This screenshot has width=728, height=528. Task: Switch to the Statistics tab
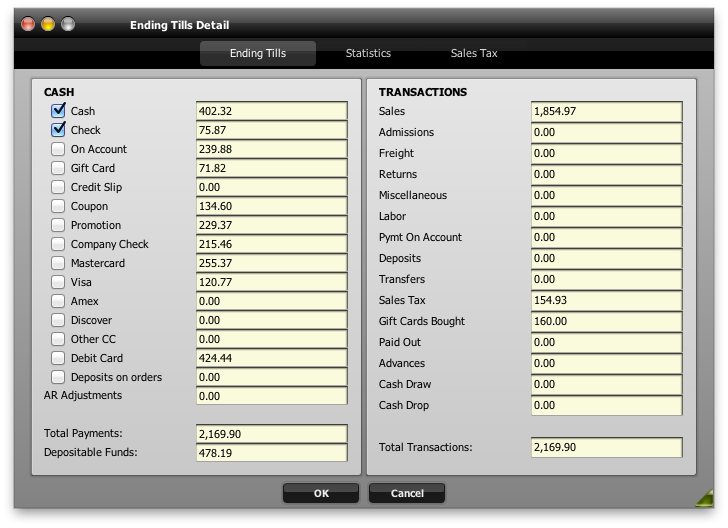click(368, 53)
